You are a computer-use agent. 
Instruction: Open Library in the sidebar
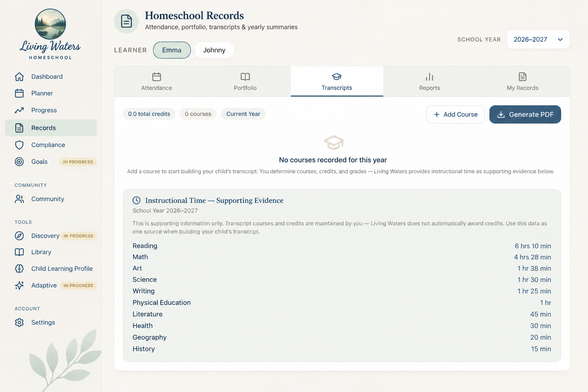click(51, 252)
